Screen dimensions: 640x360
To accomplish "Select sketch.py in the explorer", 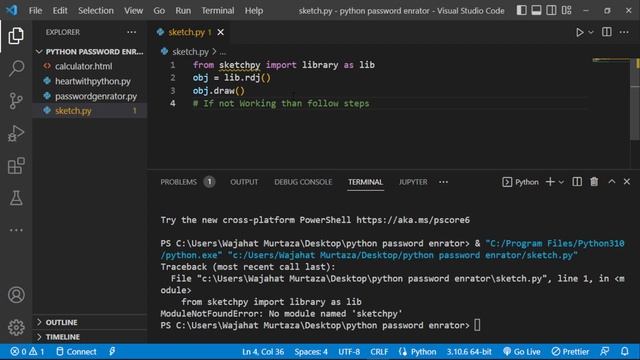I will tap(90, 111).
